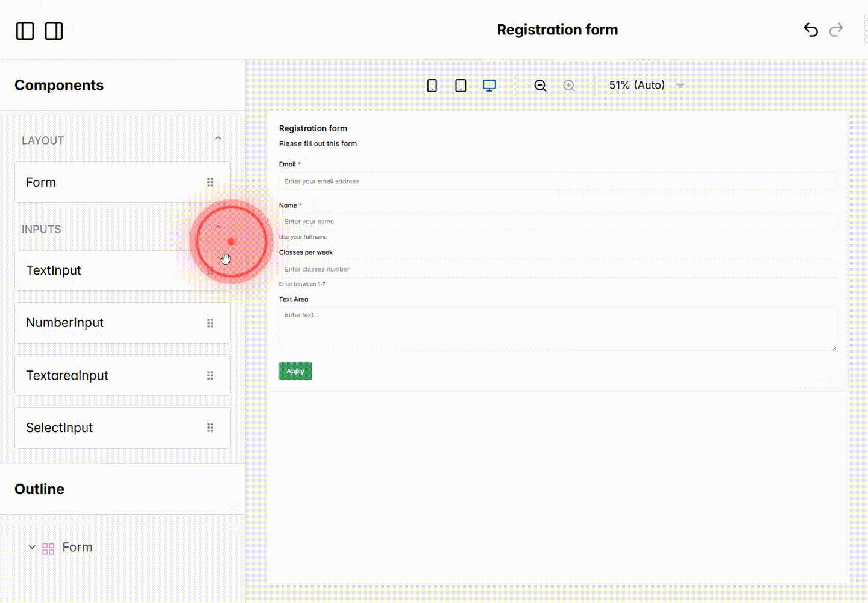868x603 pixels.
Task: Click the Apply button
Action: pyautogui.click(x=295, y=370)
